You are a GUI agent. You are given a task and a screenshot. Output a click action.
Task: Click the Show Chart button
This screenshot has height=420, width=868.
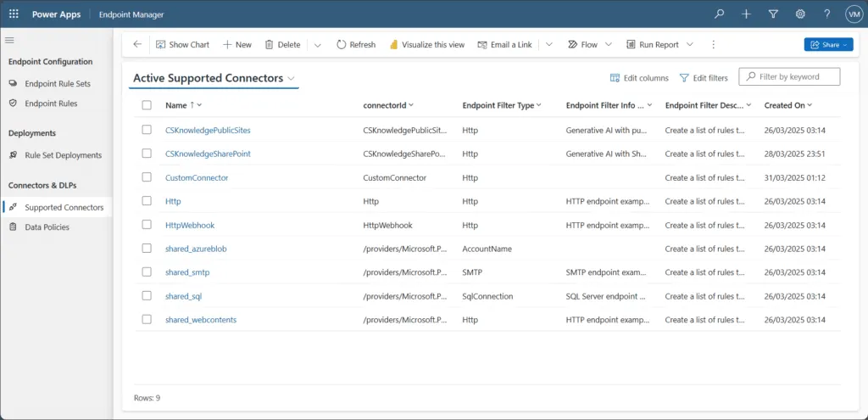(183, 45)
